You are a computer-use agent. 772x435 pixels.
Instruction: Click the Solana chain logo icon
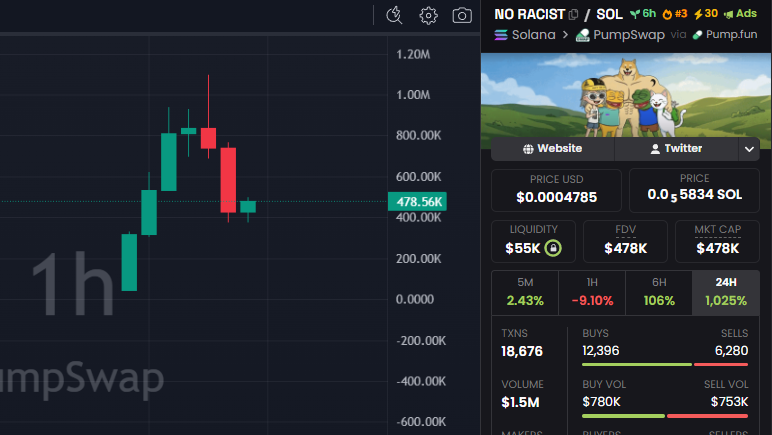point(501,35)
